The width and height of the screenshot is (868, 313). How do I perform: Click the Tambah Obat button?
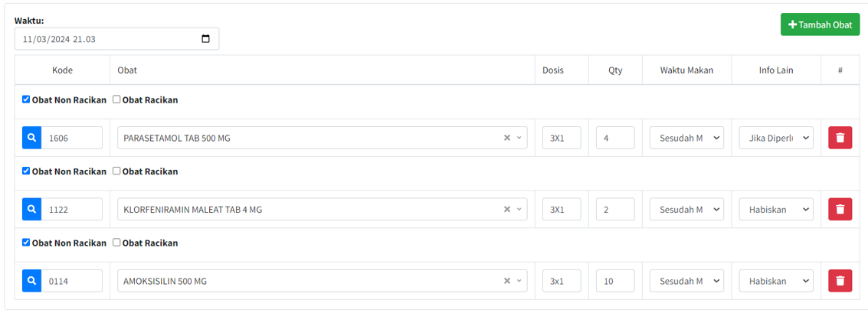[820, 24]
